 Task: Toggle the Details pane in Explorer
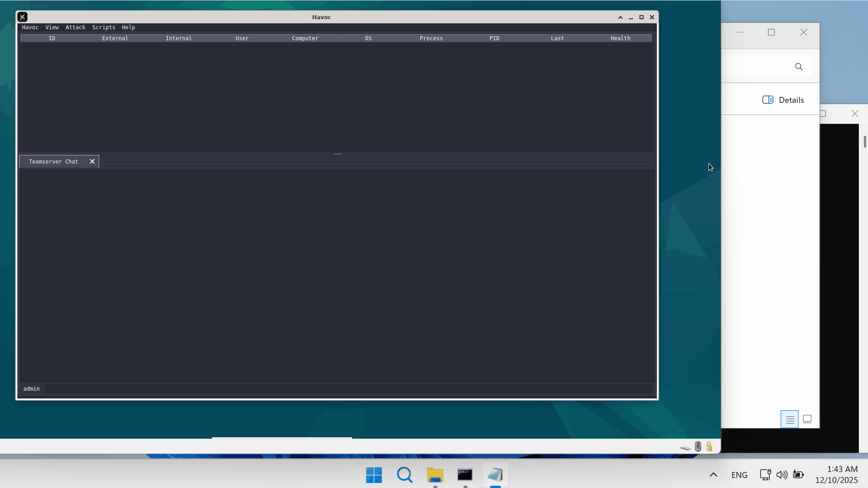(783, 100)
